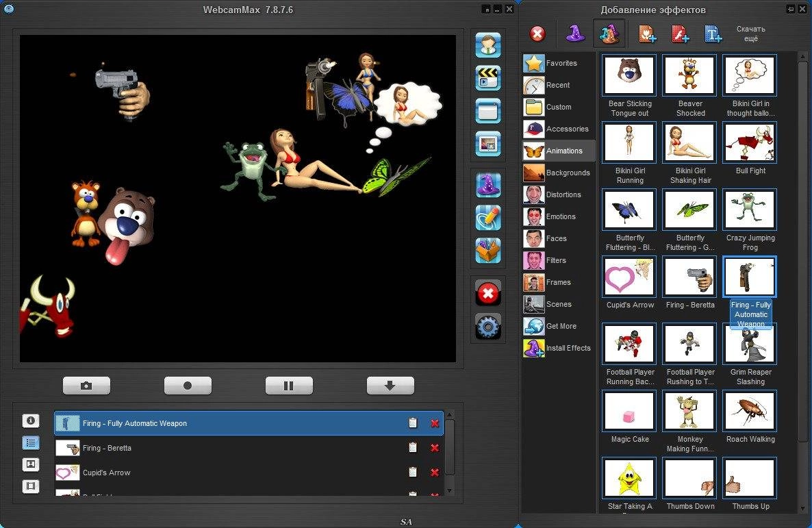Add Bikini Girl in thought balloon effect
Viewport: 812px width, 528px height.
pyautogui.click(x=749, y=75)
